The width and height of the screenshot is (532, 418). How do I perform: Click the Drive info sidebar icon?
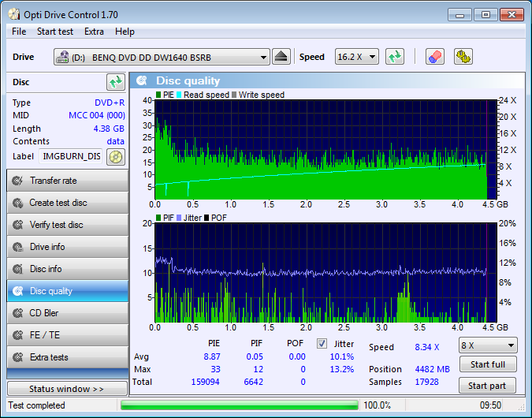[17, 247]
